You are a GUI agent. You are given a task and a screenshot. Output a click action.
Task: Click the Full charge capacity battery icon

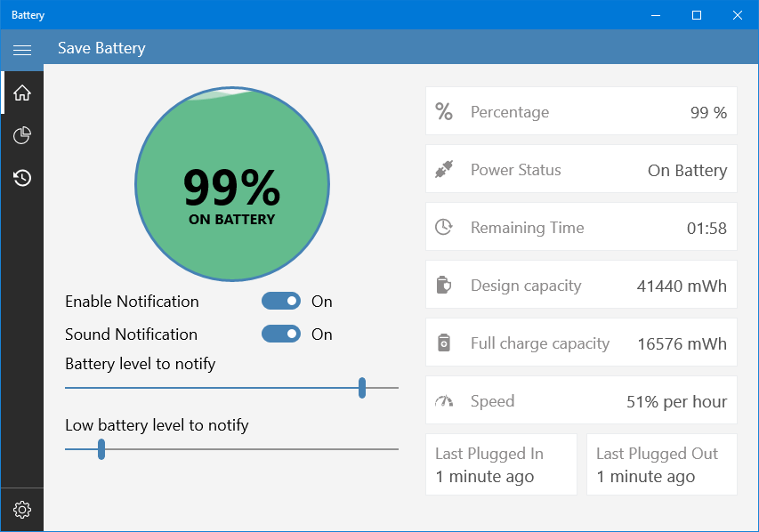point(443,343)
